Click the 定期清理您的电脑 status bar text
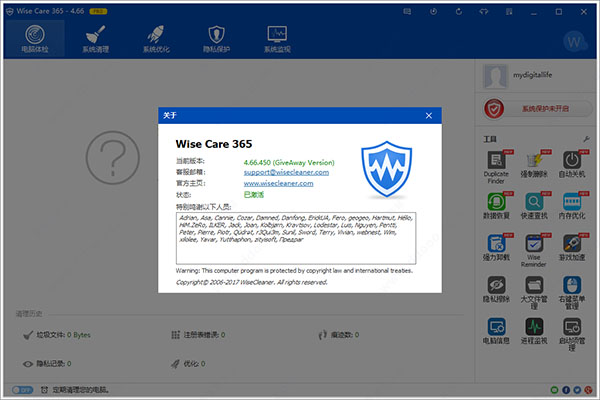The height and width of the screenshot is (400, 600). pyautogui.click(x=81, y=390)
